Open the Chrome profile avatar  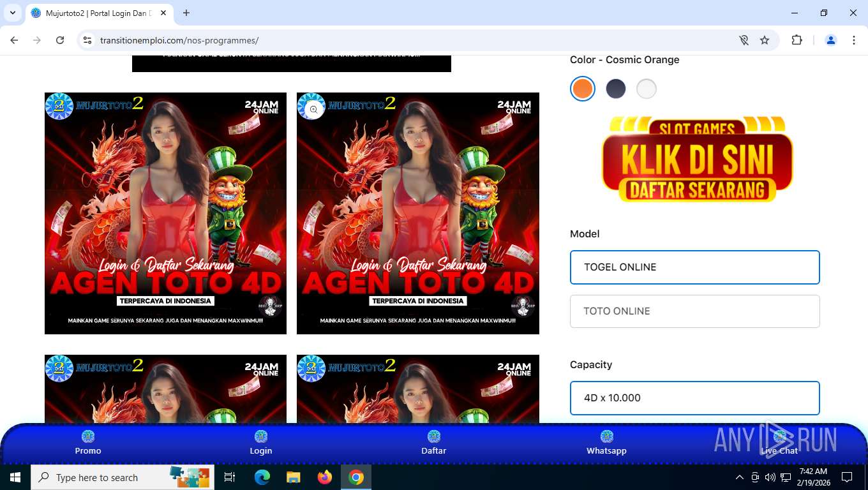tap(831, 40)
